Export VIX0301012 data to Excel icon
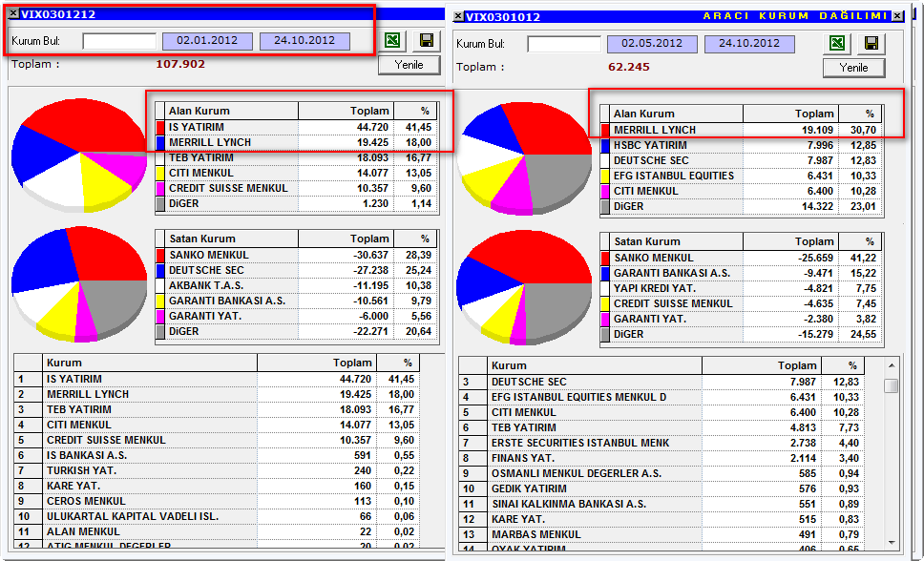The image size is (924, 561). click(x=837, y=43)
